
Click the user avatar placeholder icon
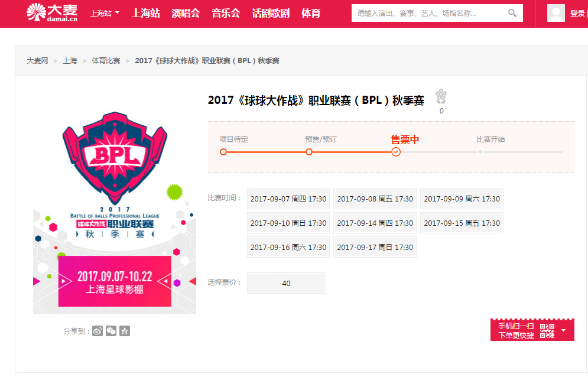tap(555, 12)
